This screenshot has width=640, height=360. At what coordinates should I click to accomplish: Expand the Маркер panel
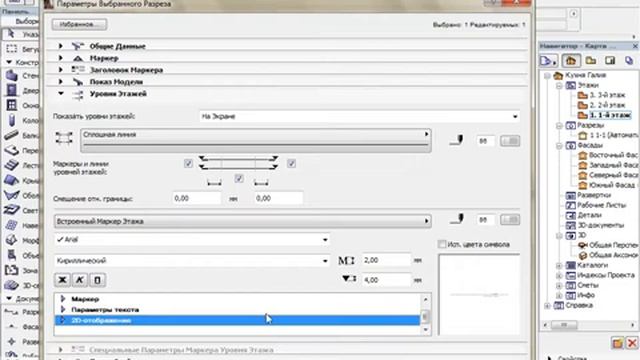[x=61, y=58]
